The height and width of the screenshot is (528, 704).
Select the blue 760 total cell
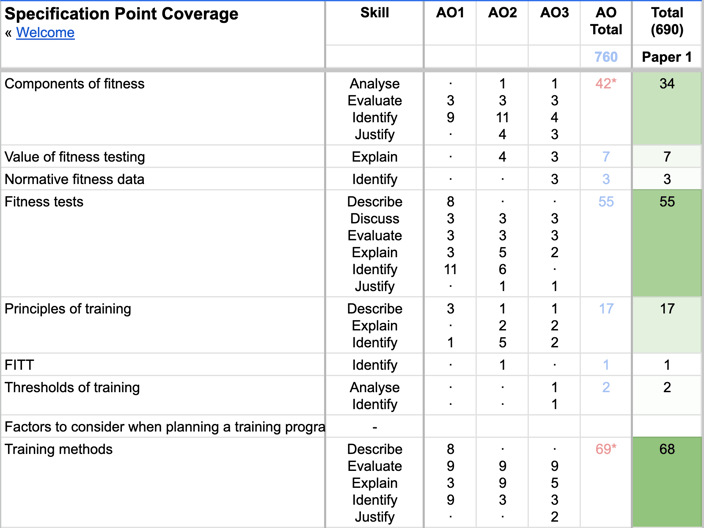[606, 57]
